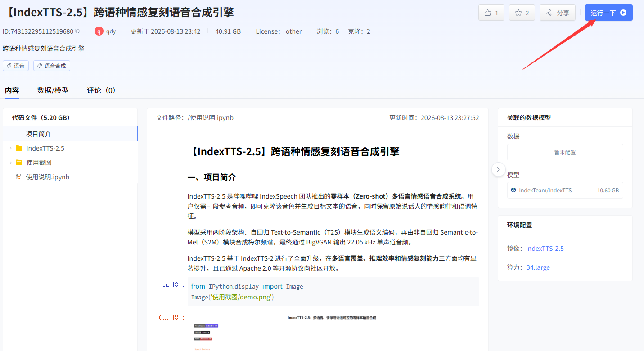Viewport: 644px width, 351px height.
Task: Click the 克隆：2 clone count
Action: [x=359, y=31]
